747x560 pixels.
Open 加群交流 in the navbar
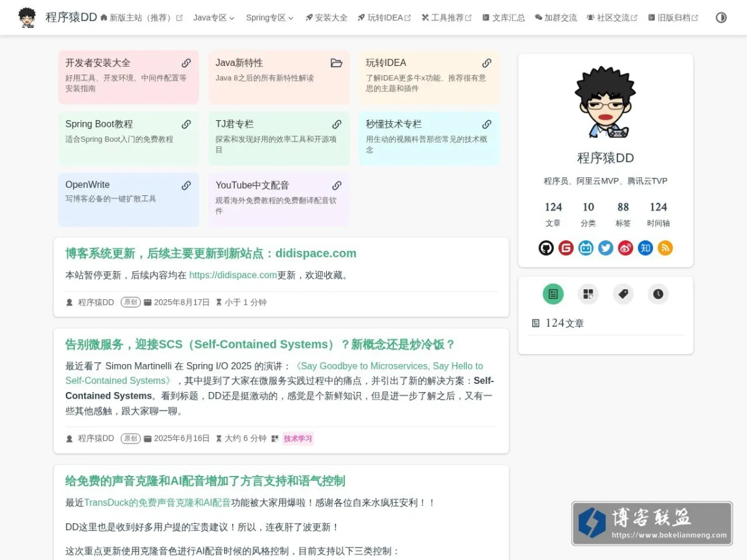point(556,17)
